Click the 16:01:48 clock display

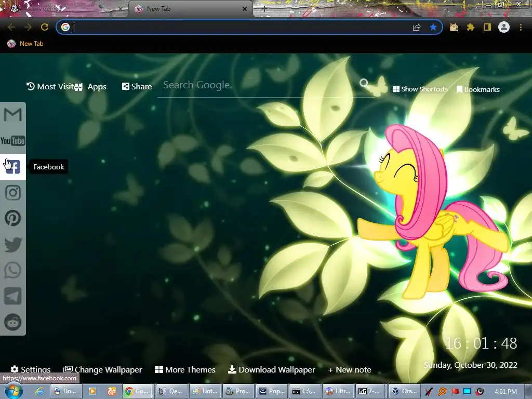coord(481,343)
